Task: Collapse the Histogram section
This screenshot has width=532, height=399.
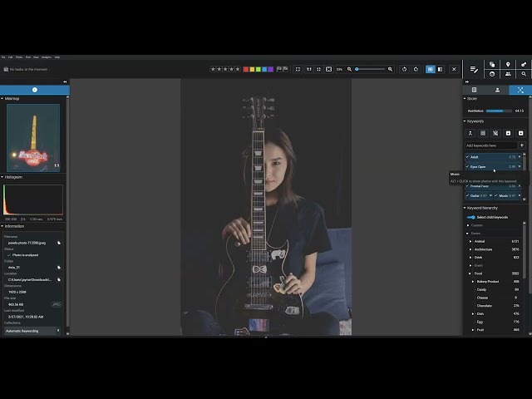Action: (x=2, y=177)
